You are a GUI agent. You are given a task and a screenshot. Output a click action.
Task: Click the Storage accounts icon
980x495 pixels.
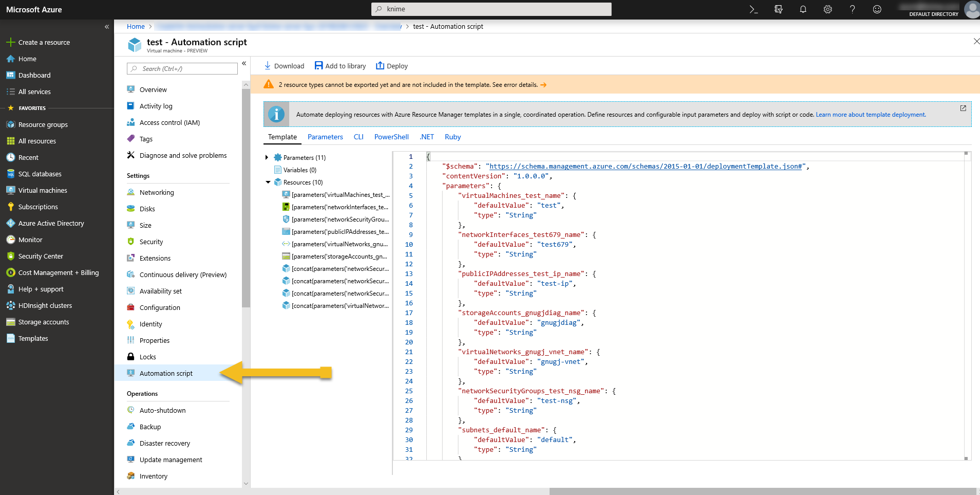(10, 322)
